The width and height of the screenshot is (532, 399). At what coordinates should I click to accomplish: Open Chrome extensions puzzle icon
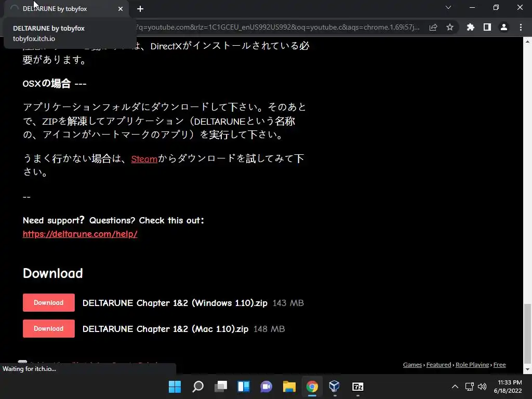(471, 27)
